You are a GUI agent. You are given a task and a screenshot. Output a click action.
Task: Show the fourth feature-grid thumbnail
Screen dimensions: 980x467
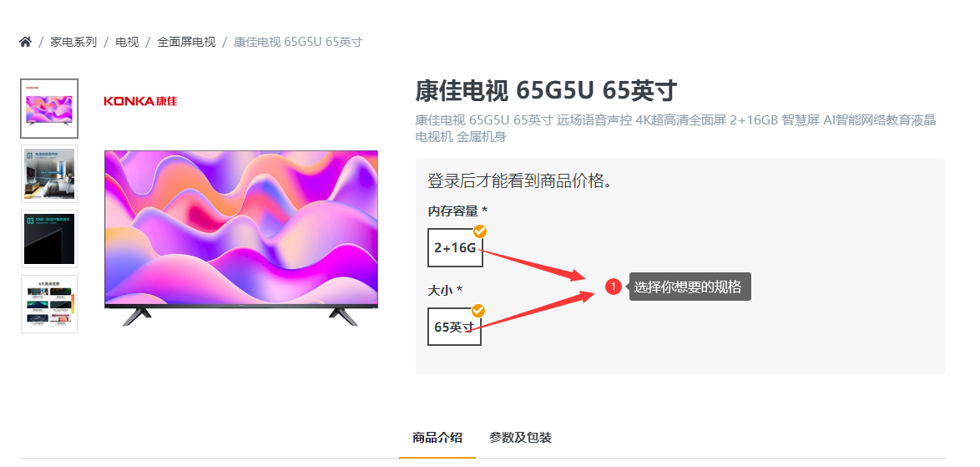pos(49,304)
